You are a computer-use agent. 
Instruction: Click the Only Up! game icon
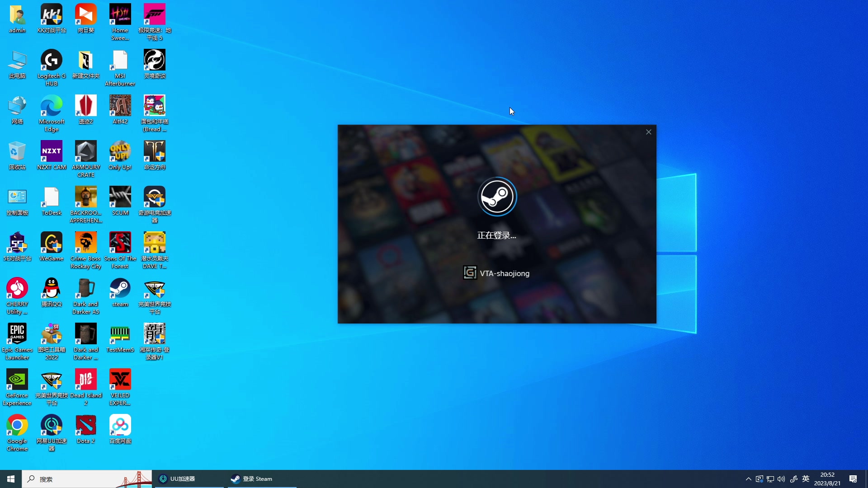(120, 155)
